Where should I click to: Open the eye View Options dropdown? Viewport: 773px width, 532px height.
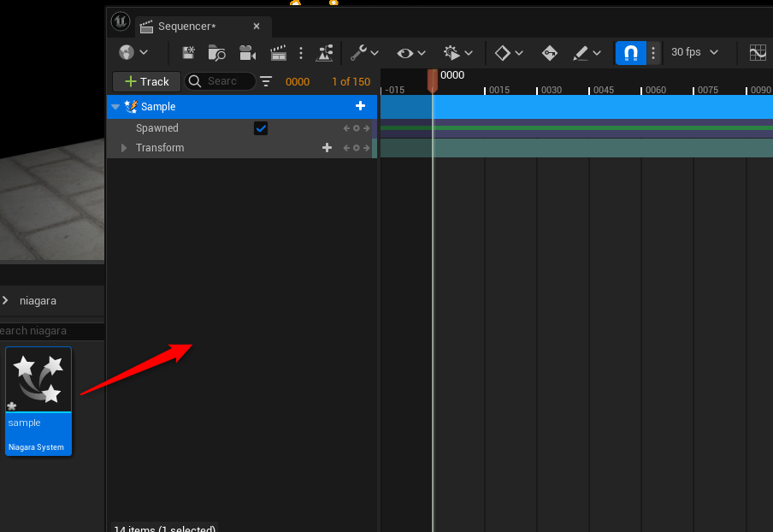[410, 53]
